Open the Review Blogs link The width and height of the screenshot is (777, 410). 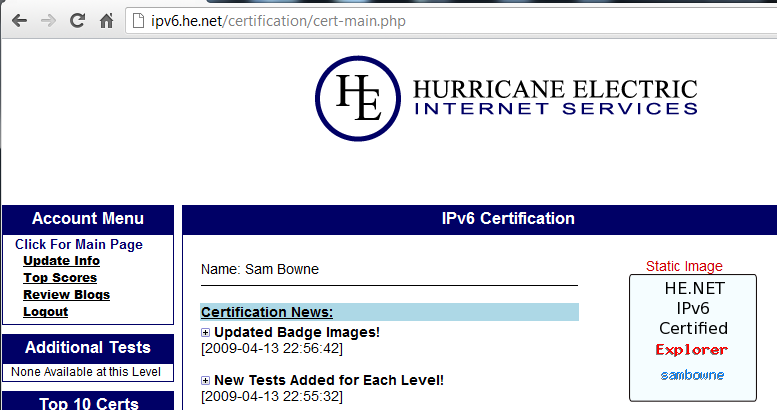click(66, 294)
